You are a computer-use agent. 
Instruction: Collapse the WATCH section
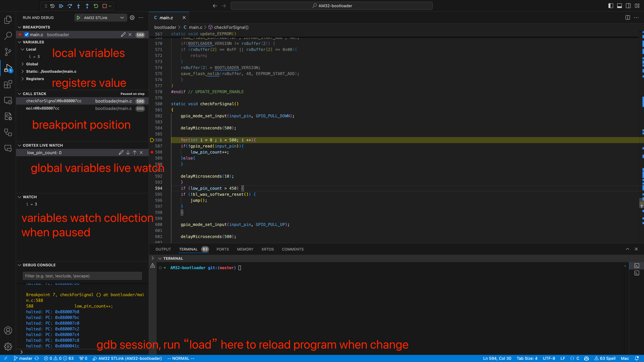[x=19, y=197]
